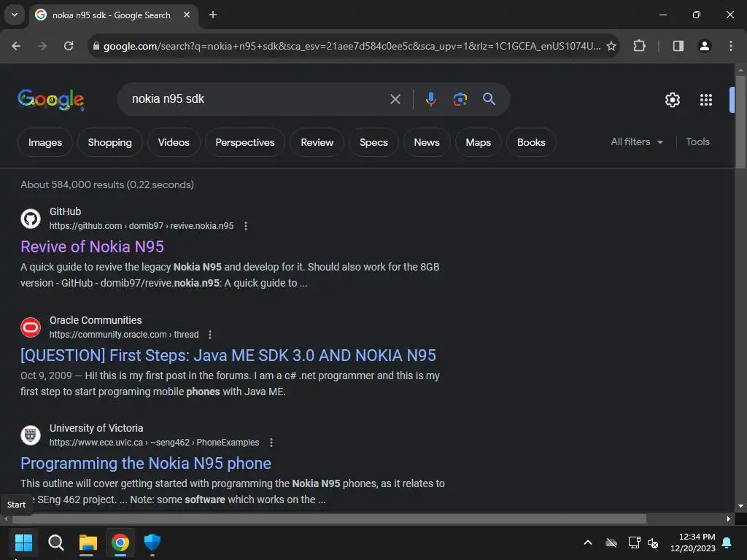This screenshot has height=560, width=747.
Task: Open a new tab with plus button
Action: (x=213, y=15)
